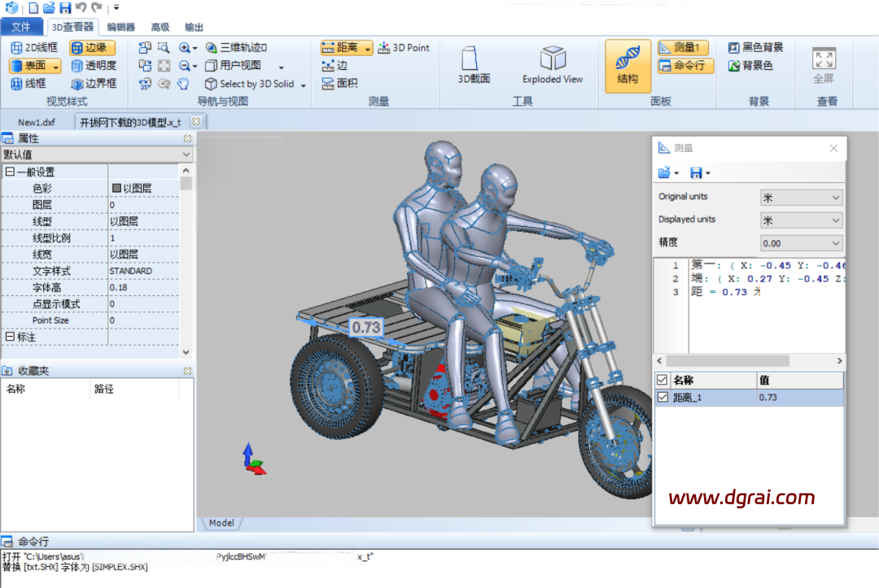Screen dimensions: 879x588
Task: Select the 2D线框 wireframe style
Action: (x=34, y=48)
